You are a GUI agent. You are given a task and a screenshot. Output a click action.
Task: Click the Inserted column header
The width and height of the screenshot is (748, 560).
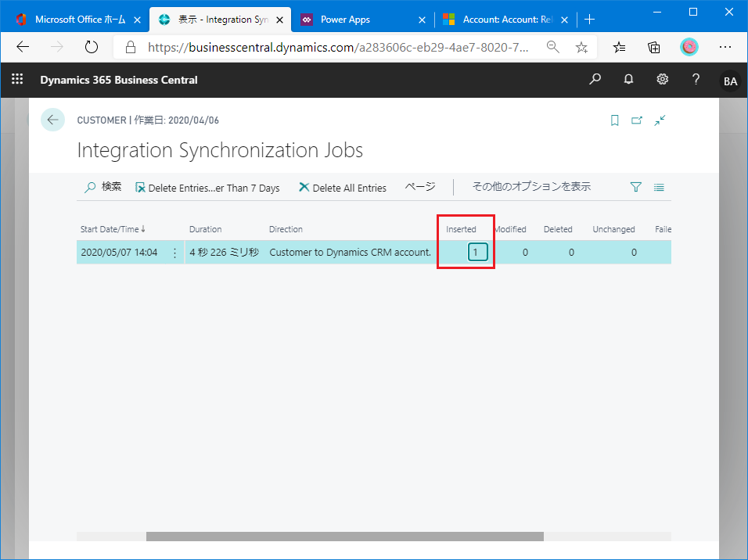(x=461, y=229)
